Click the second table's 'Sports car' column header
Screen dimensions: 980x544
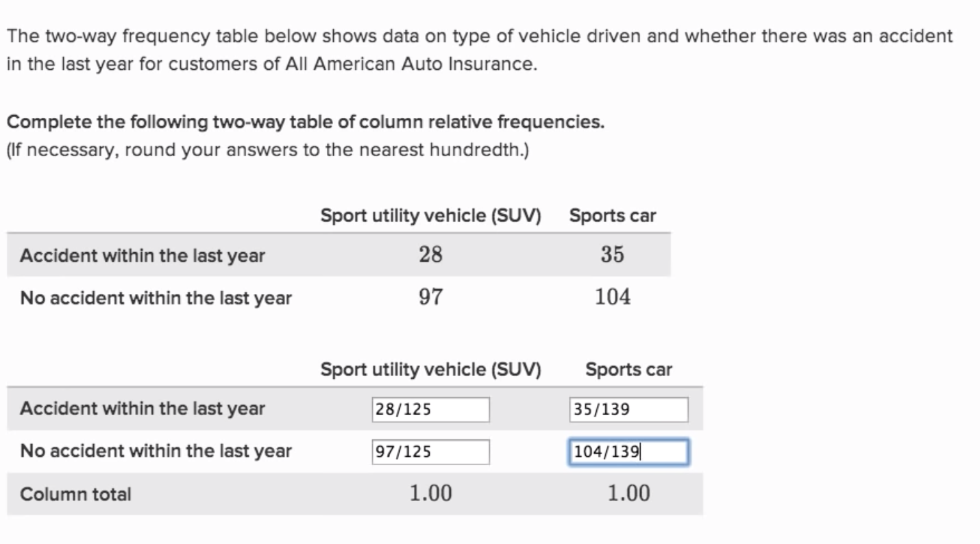628,370
